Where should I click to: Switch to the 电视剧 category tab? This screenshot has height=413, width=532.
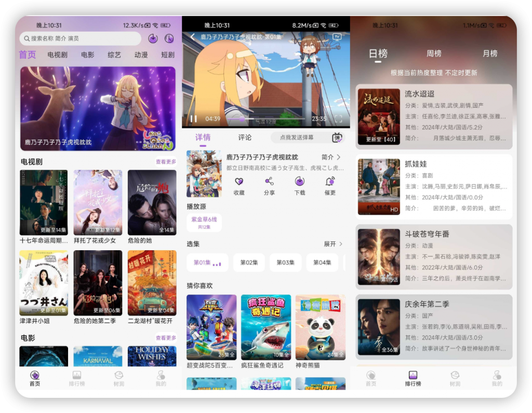tap(57, 55)
